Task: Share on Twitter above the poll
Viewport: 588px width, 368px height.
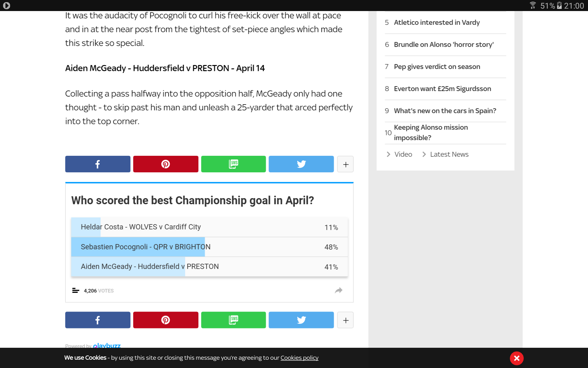Action: [301, 164]
